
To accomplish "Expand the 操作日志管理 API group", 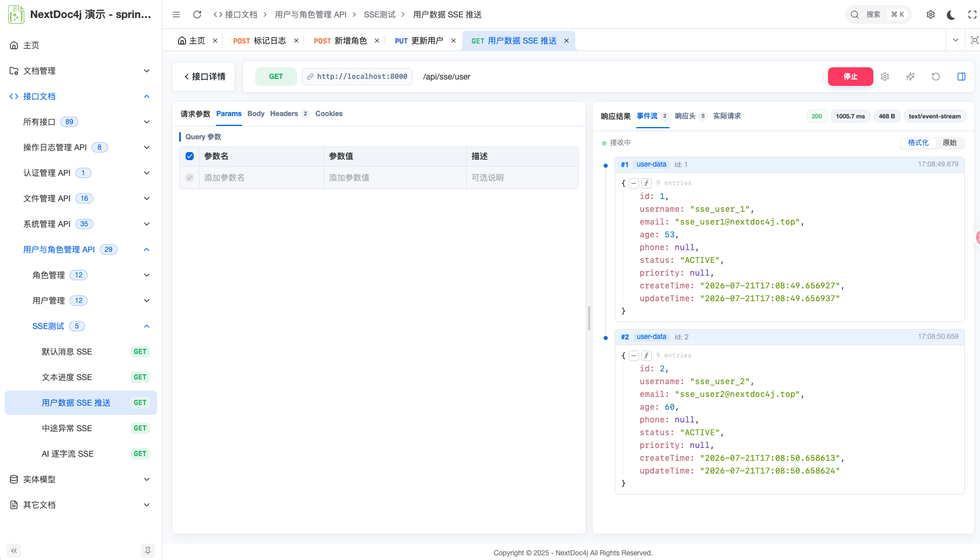I will click(81, 147).
